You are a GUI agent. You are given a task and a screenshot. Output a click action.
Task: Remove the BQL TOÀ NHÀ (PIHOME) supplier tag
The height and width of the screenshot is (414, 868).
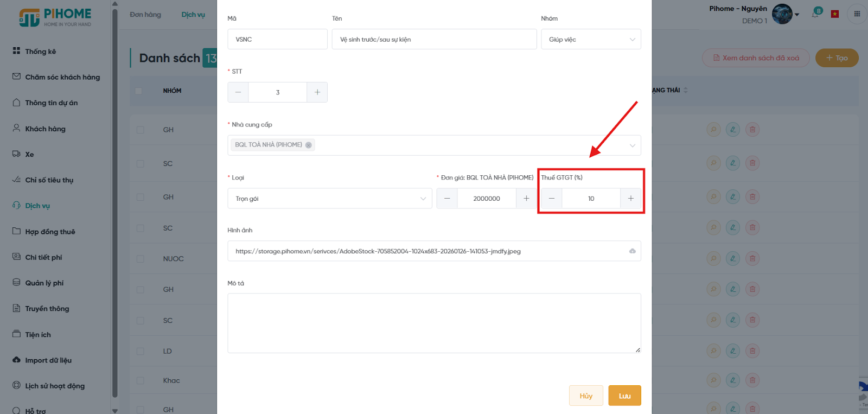309,145
